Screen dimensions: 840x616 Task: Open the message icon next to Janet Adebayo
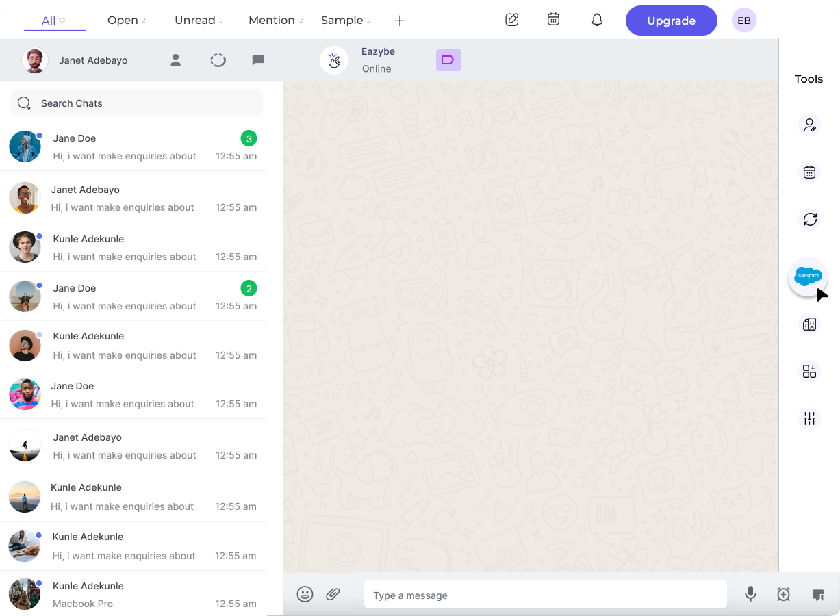258,60
